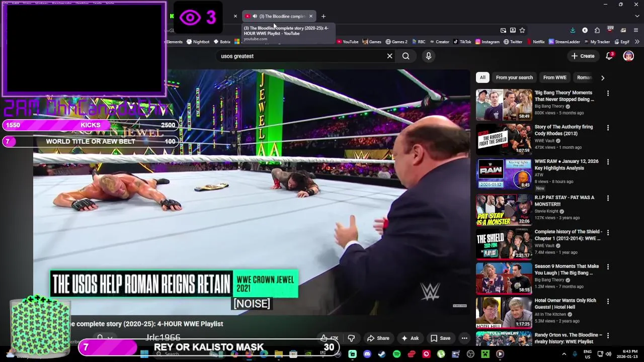Image resolution: width=644 pixels, height=362 pixels.
Task: Select the 'All' filter chip
Action: tap(482, 77)
